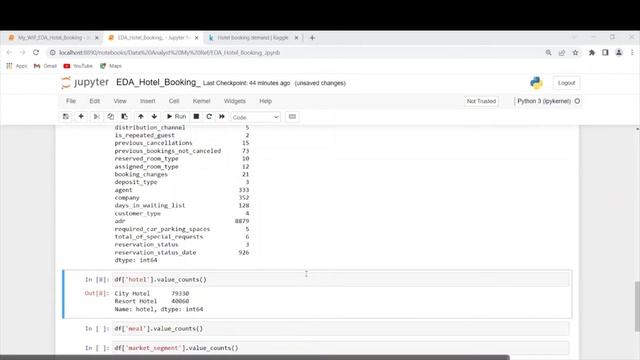Viewport: 640px width, 360px height.
Task: Click 'Last Checkpoint: 44 minutes ago' text
Action: [x=247, y=83]
